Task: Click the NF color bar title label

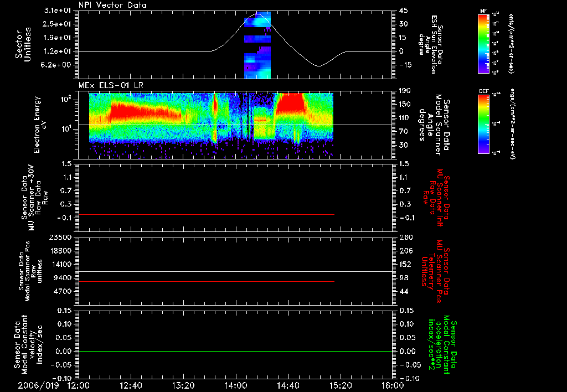Action: 483,11
